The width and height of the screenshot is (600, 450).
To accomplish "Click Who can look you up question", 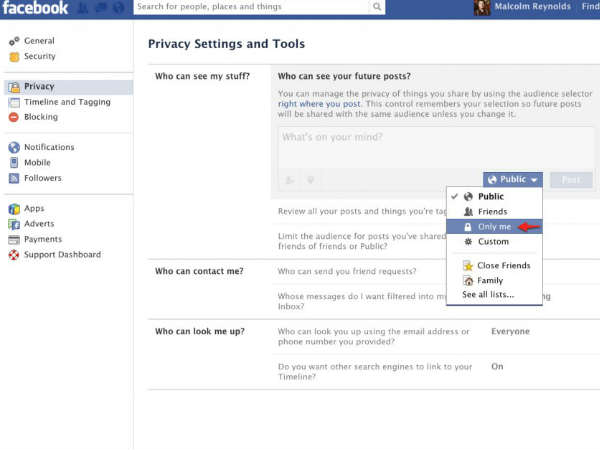I will (x=373, y=336).
